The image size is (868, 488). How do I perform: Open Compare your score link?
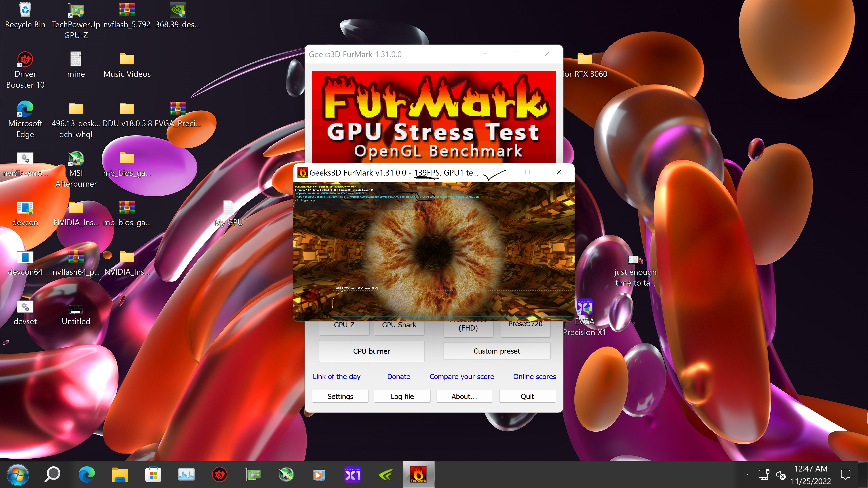coord(462,377)
